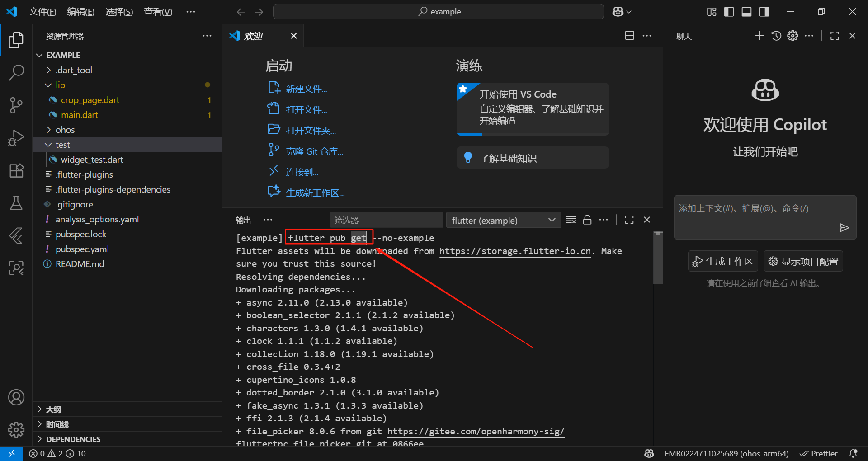Viewport: 868px width, 461px height.
Task: Toggle the primary side bar
Action: pyautogui.click(x=729, y=12)
